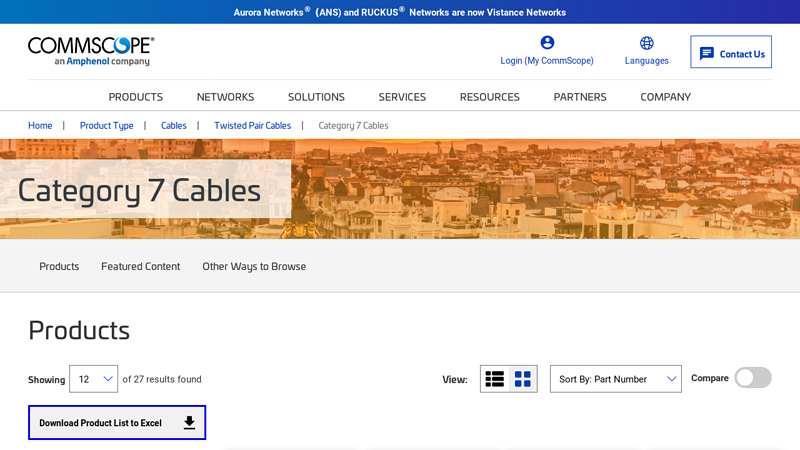
Task: Click the user account login icon
Action: 547,42
